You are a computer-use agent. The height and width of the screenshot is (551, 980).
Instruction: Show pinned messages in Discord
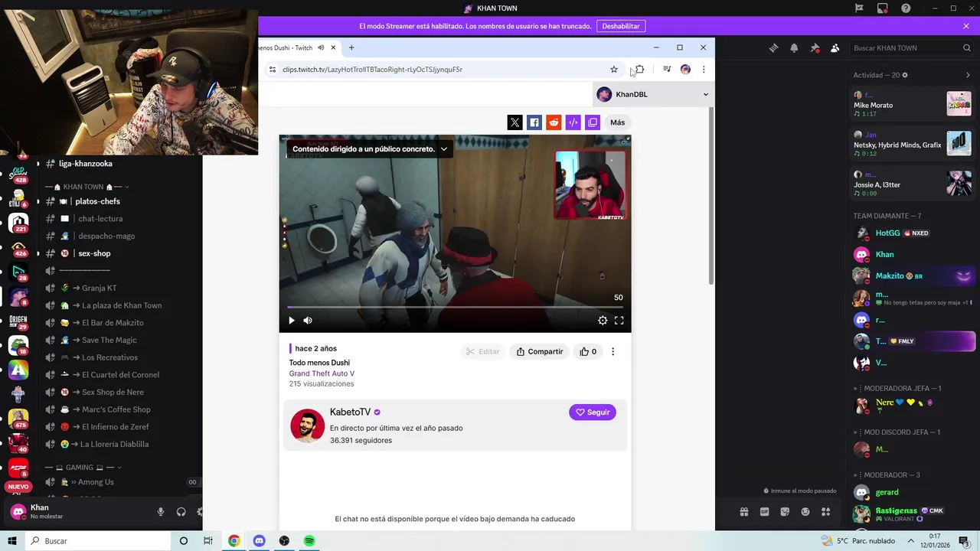pyautogui.click(x=815, y=47)
